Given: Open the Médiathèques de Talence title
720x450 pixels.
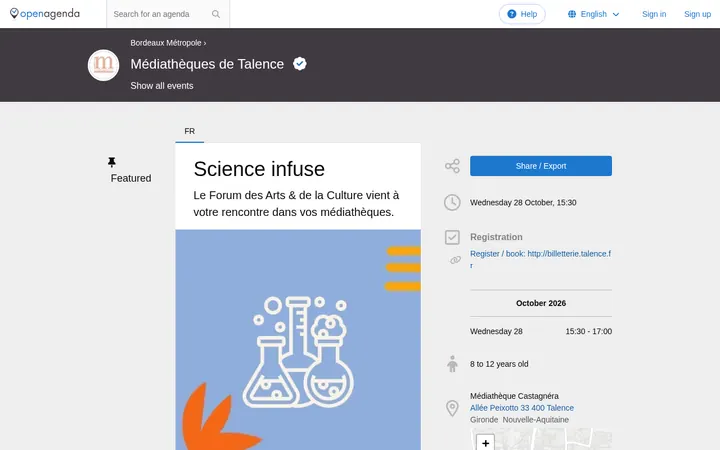Looking at the screenshot, I should 207,64.
